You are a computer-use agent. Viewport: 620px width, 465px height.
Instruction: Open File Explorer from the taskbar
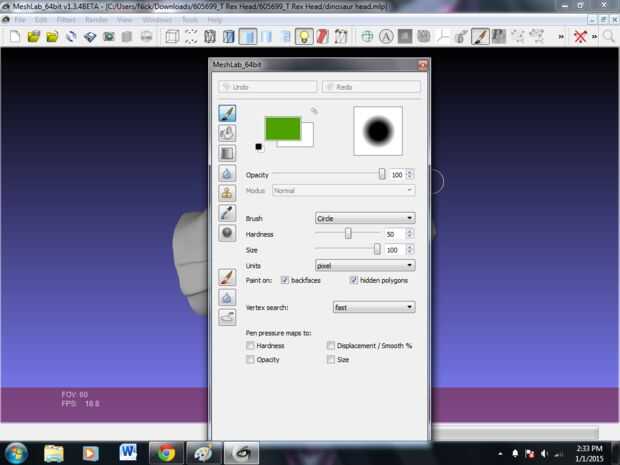(54, 453)
